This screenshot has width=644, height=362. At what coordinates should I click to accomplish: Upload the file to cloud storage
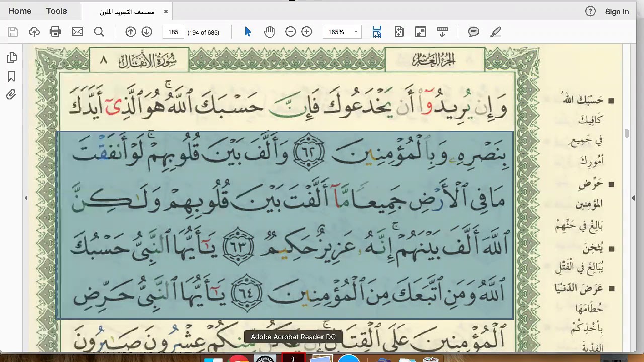(34, 32)
